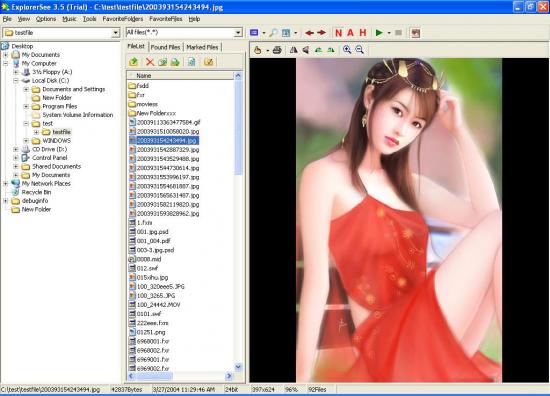
Task: Delete file with red X icon
Action: [x=150, y=62]
